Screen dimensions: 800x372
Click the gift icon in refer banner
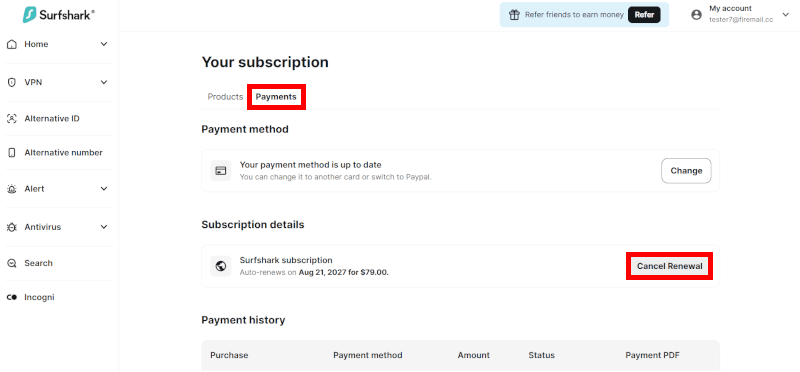point(514,15)
